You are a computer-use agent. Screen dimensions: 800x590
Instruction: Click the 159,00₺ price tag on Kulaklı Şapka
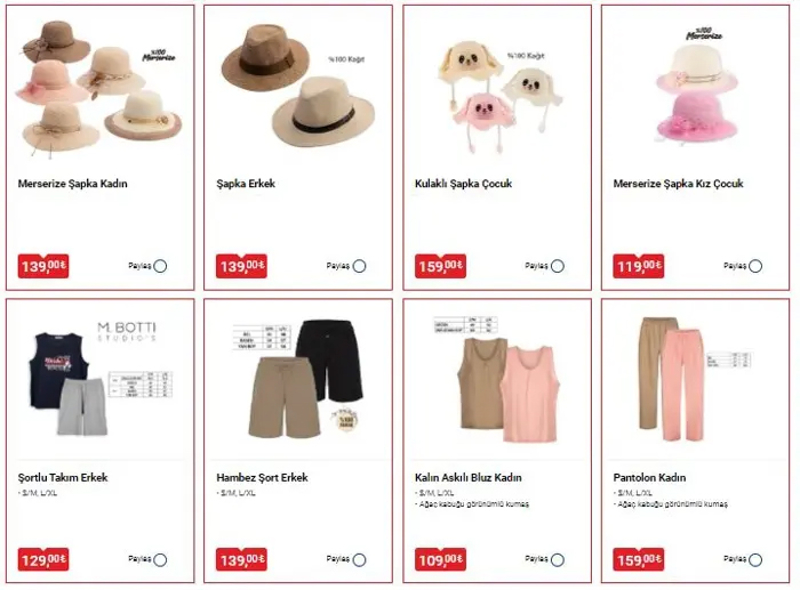point(440,266)
